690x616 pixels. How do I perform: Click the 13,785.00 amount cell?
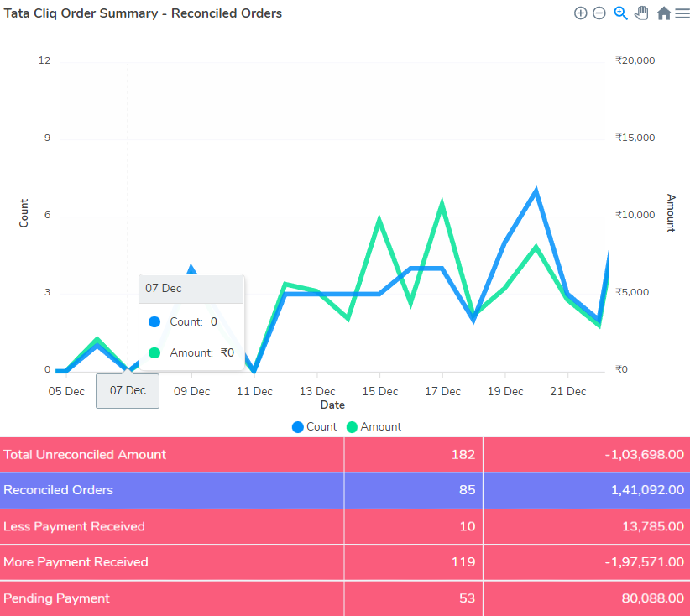point(587,527)
